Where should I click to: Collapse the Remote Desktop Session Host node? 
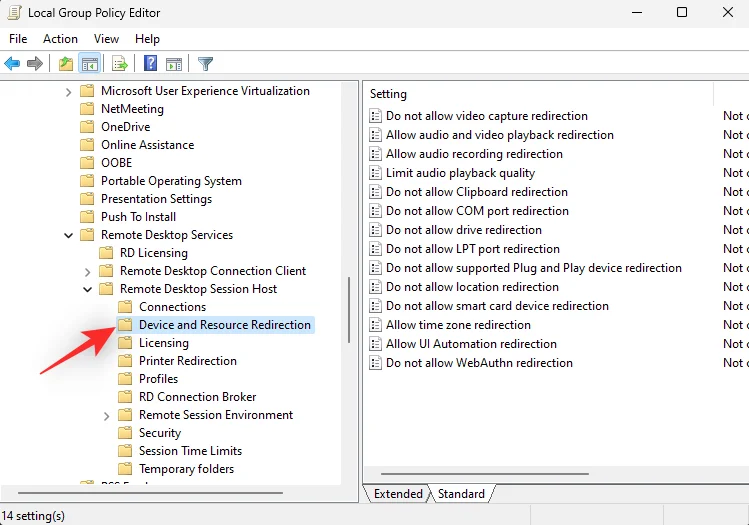[x=87, y=289]
